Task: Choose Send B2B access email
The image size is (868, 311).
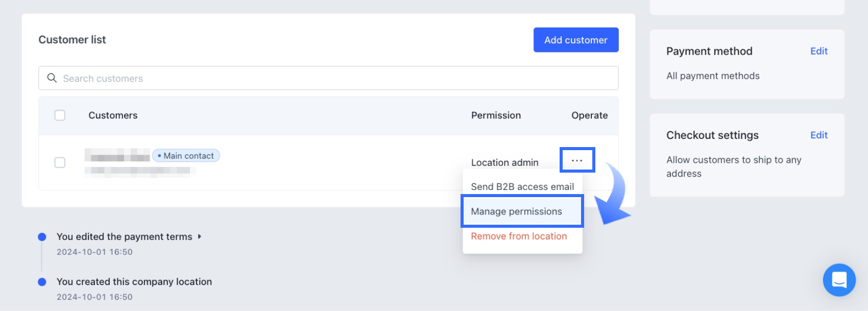Action: (522, 187)
